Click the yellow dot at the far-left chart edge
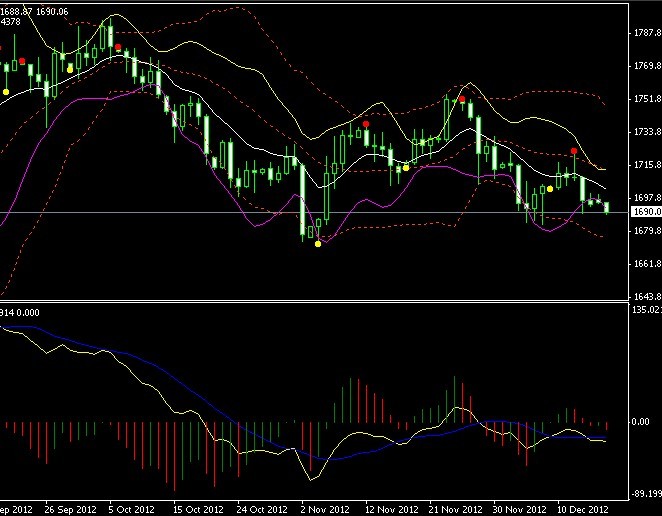Screen dimensions: 662x516 (6, 92)
